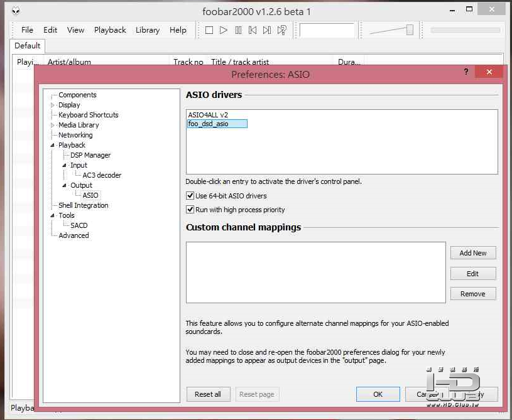Viewport: 512px width, 420px height.
Task: Click the Edit mapping button
Action: pyautogui.click(x=473, y=274)
